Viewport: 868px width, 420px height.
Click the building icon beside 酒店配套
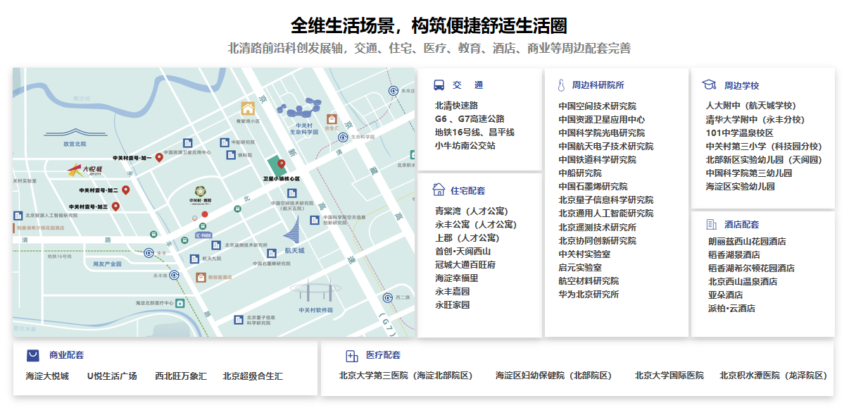711,224
